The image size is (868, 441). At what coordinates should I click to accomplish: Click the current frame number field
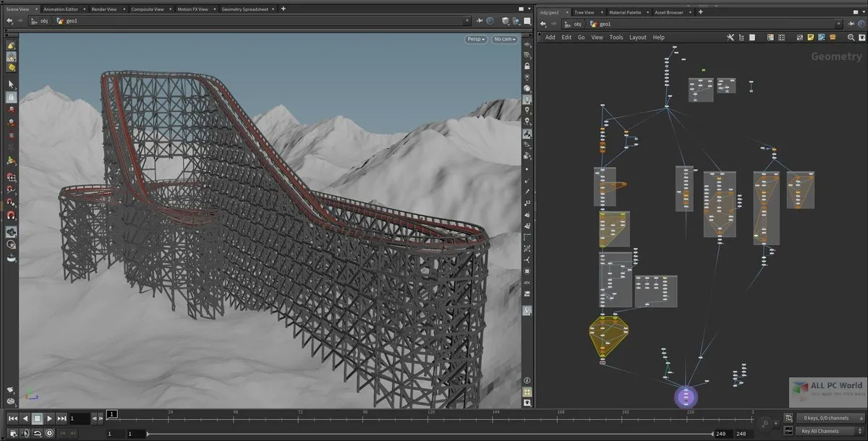80,418
